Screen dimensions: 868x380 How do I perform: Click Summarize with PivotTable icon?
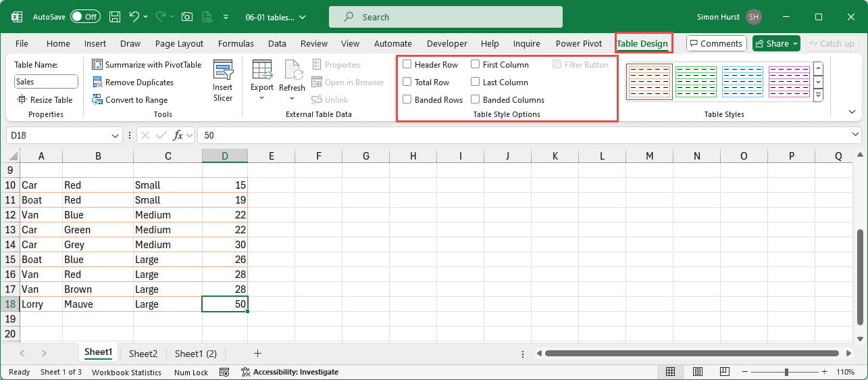coord(97,65)
